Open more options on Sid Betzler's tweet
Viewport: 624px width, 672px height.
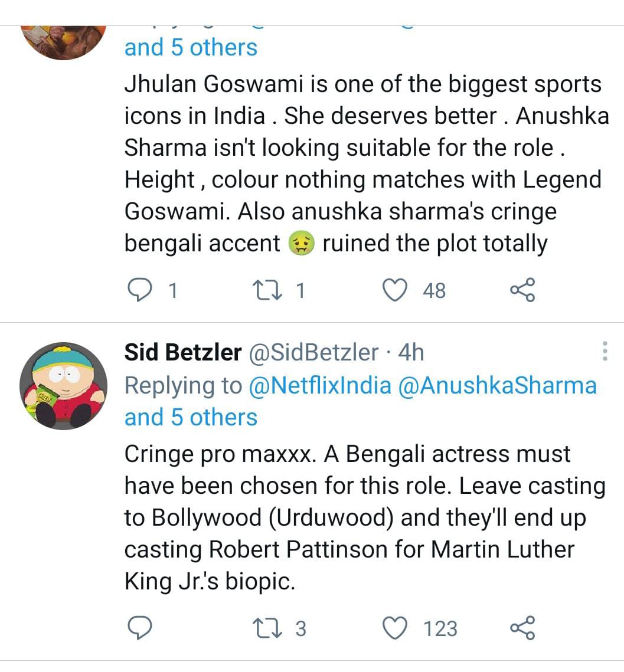[x=605, y=351]
